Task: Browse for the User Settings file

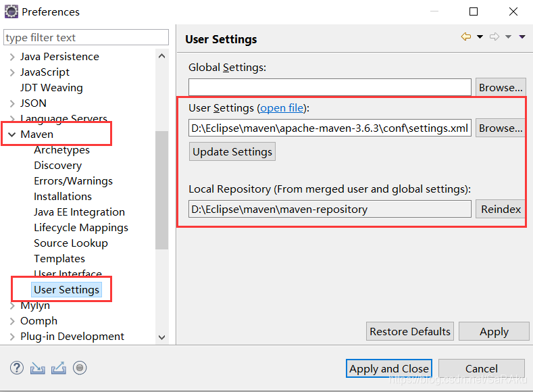Action: pos(500,128)
